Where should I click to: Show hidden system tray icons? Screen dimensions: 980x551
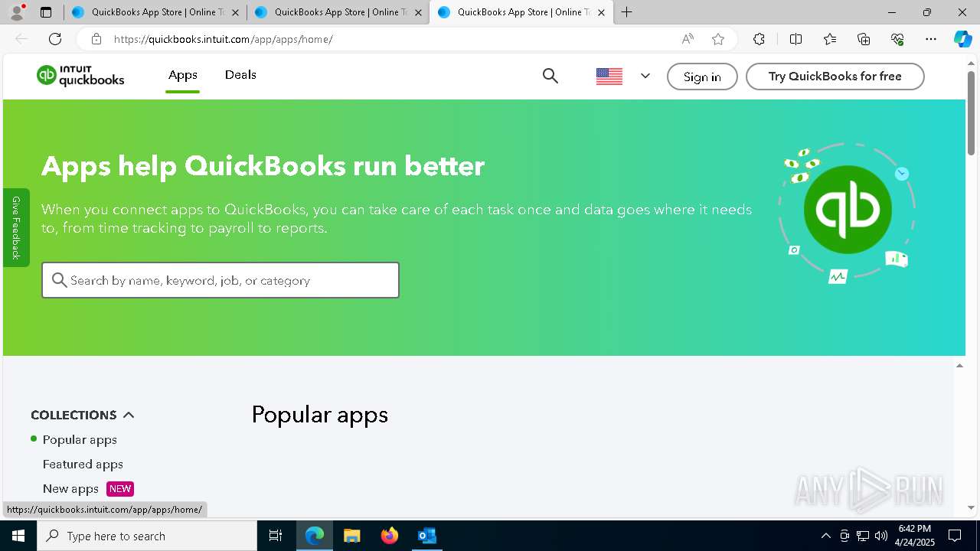click(825, 536)
